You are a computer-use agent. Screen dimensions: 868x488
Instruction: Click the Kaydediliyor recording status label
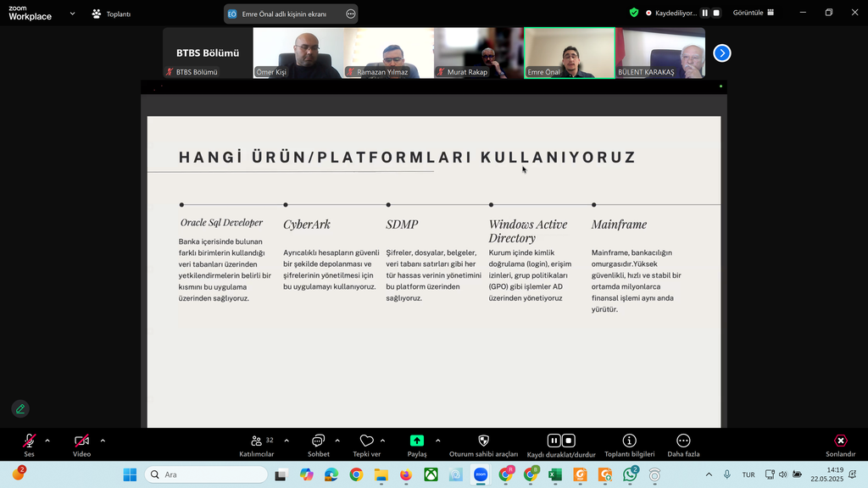pos(676,13)
